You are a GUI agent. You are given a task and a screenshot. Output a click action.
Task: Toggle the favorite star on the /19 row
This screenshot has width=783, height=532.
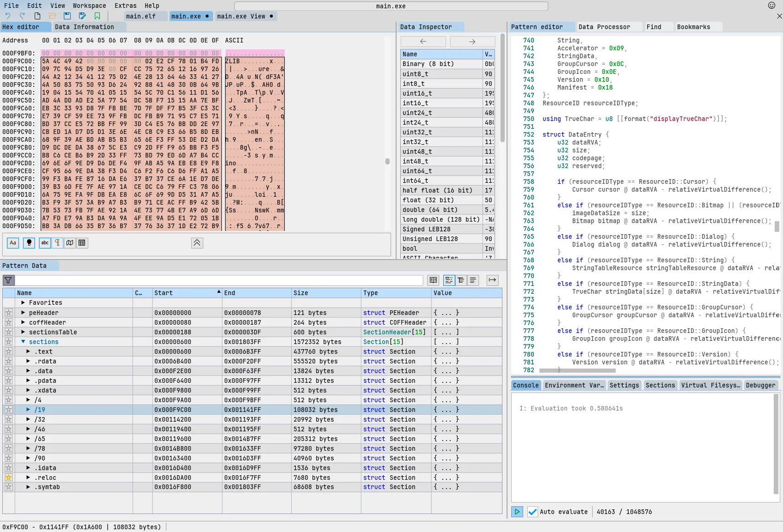[x=8, y=410]
